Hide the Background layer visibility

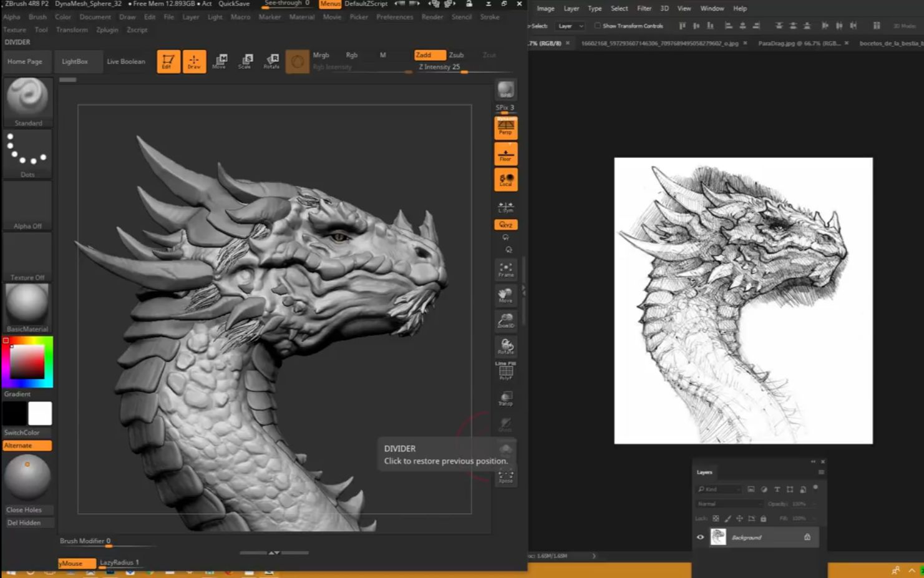point(701,537)
